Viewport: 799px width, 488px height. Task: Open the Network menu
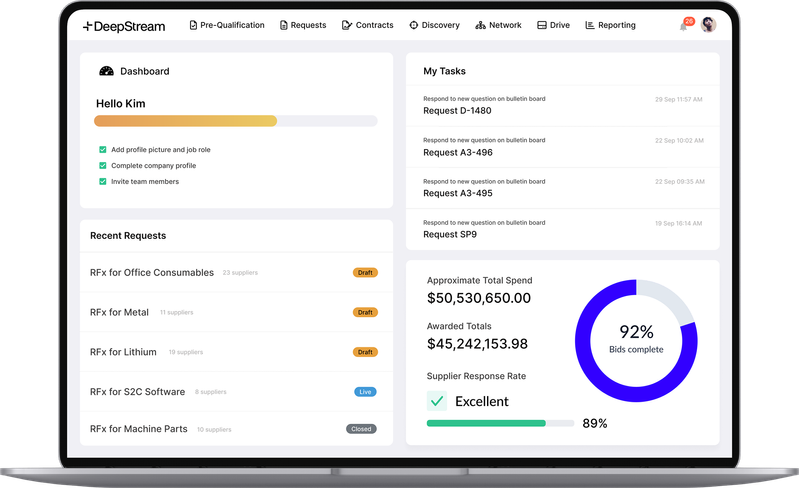tap(498, 25)
